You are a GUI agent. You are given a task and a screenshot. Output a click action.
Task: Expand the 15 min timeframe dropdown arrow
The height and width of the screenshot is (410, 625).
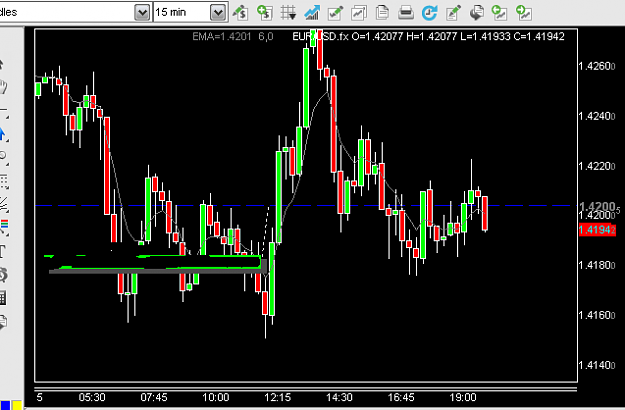(218, 13)
